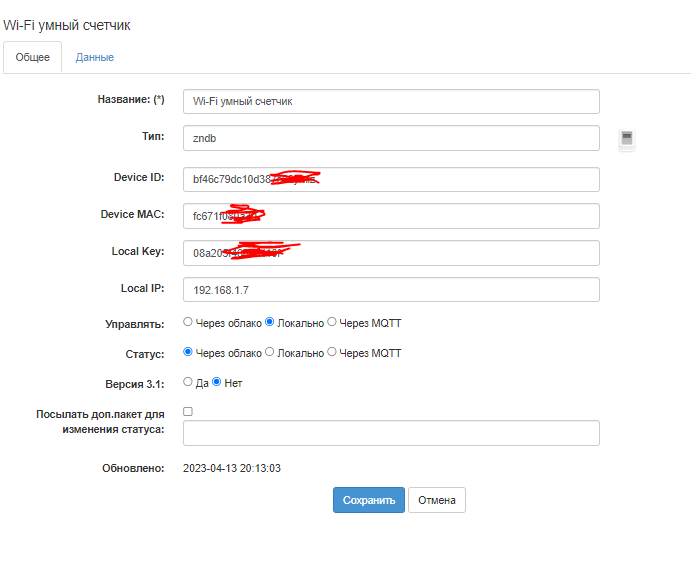Focus the Тип input field
Viewport: 691px width, 564px height.
pyautogui.click(x=391, y=138)
